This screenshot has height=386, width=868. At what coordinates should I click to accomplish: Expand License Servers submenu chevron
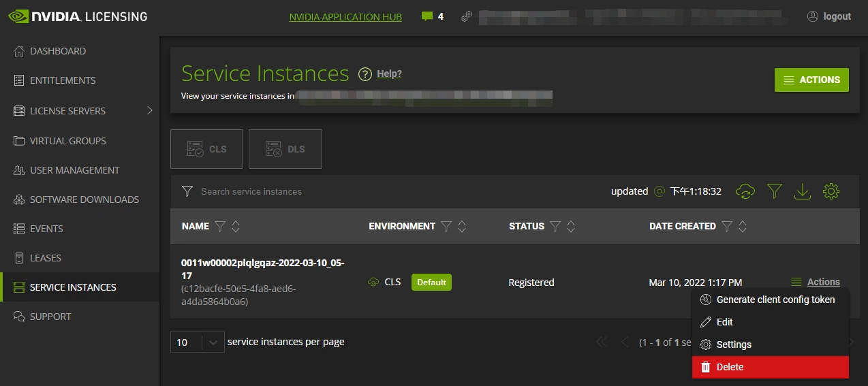coord(150,110)
